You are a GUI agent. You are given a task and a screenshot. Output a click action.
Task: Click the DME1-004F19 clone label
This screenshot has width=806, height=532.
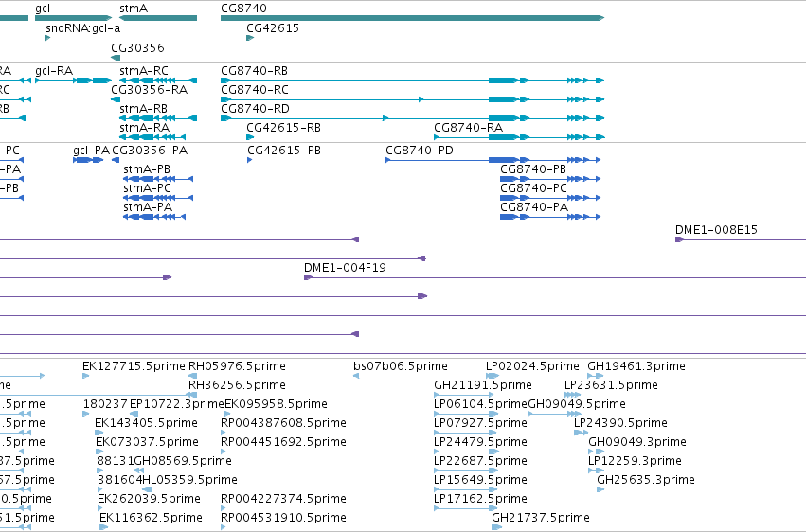pos(345,268)
